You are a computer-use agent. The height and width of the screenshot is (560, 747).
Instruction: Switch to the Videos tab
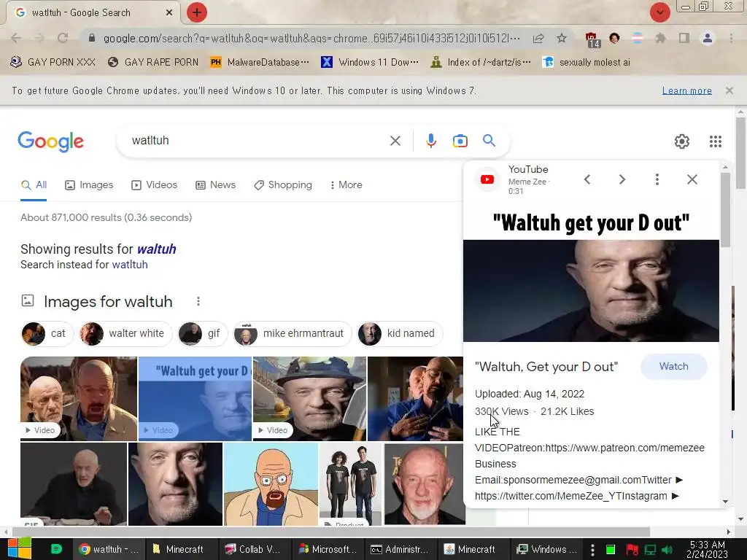[155, 184]
